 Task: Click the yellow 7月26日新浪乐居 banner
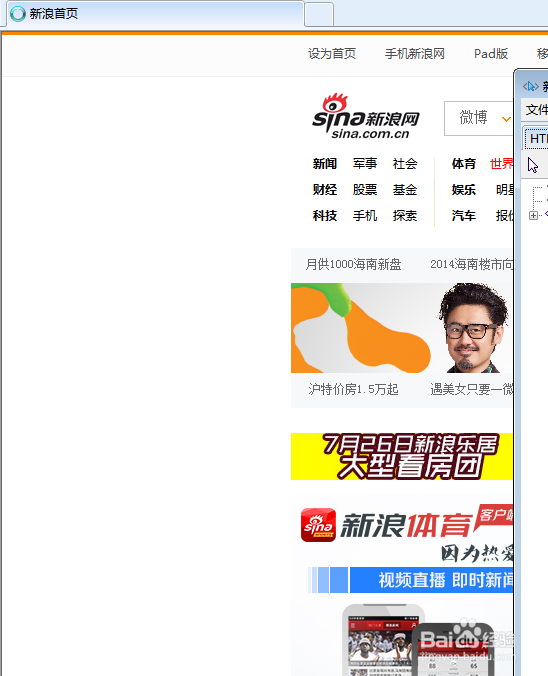coord(402,457)
